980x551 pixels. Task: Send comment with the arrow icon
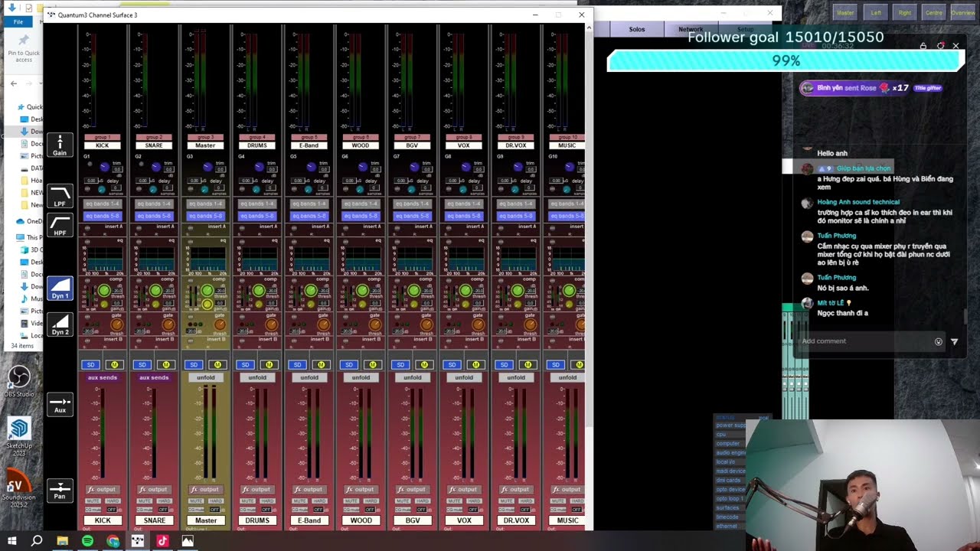click(x=955, y=341)
